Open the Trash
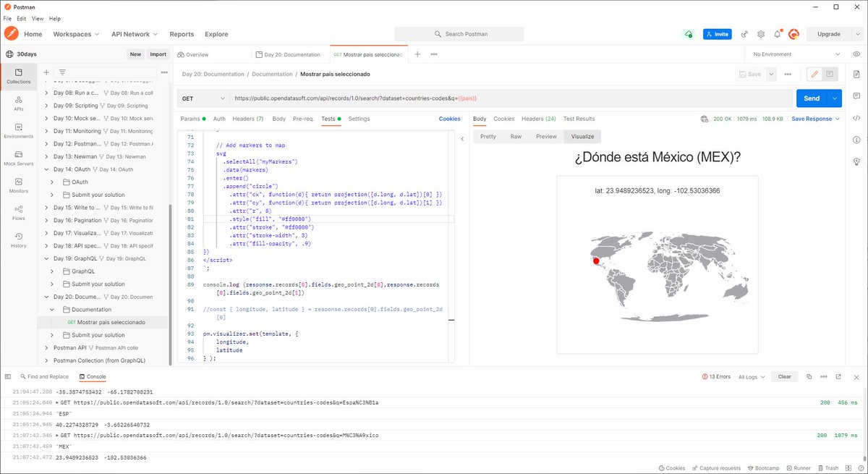The width and height of the screenshot is (868, 474). point(828,467)
